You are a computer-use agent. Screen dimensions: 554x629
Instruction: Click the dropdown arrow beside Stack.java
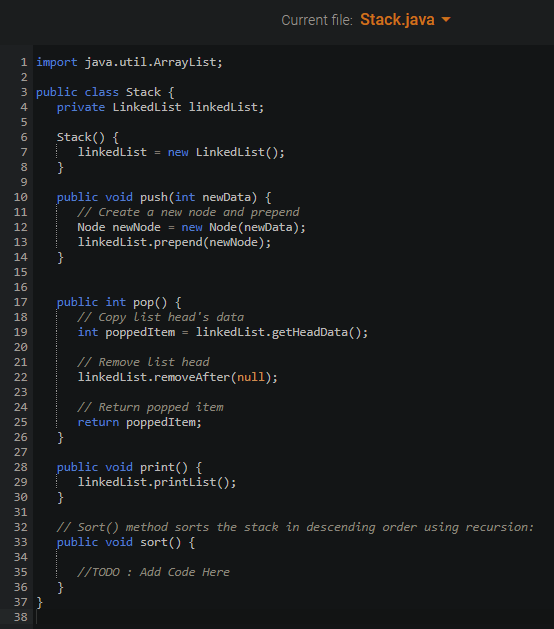(x=446, y=19)
